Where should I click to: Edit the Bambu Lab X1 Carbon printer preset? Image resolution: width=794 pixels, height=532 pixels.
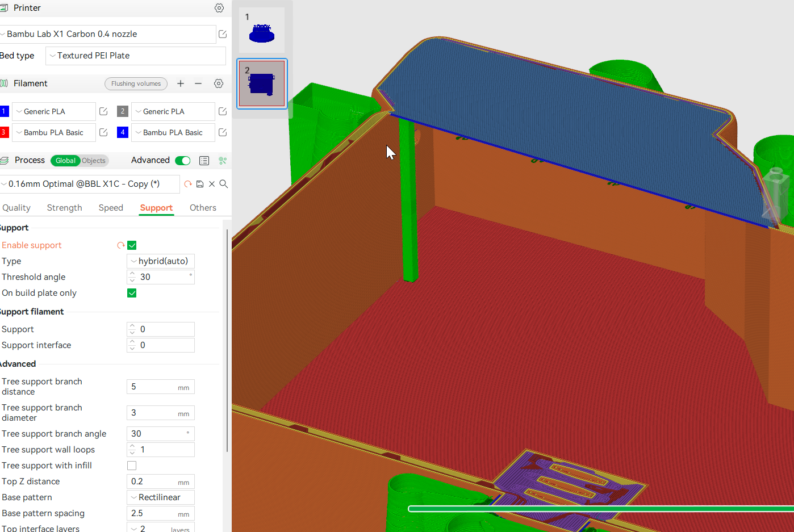[x=223, y=34]
